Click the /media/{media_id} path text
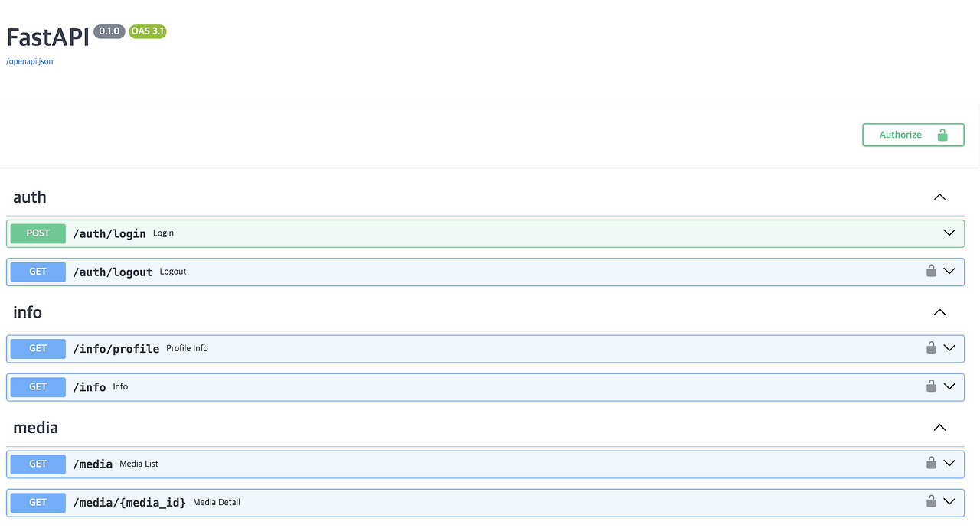The height and width of the screenshot is (528, 980). pos(129,502)
